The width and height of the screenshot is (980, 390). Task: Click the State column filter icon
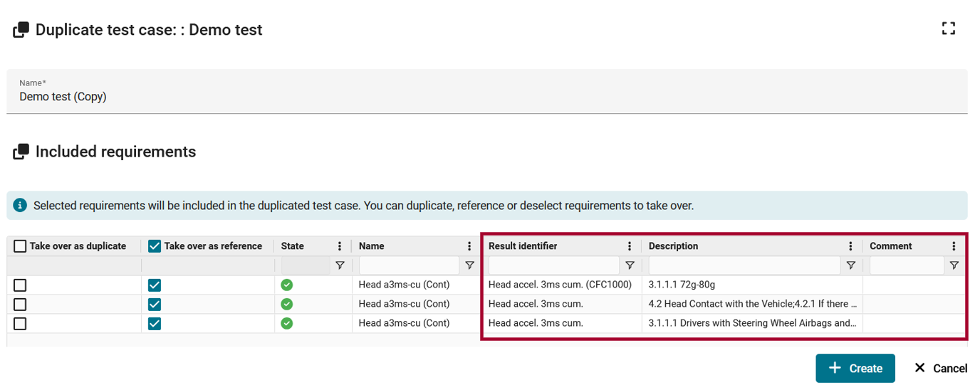tap(340, 265)
